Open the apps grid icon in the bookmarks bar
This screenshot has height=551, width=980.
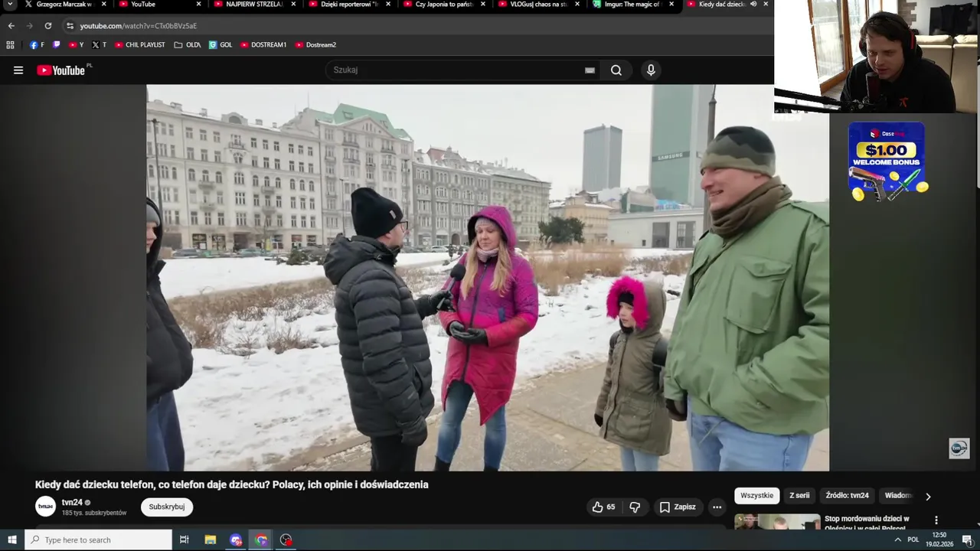(11, 45)
